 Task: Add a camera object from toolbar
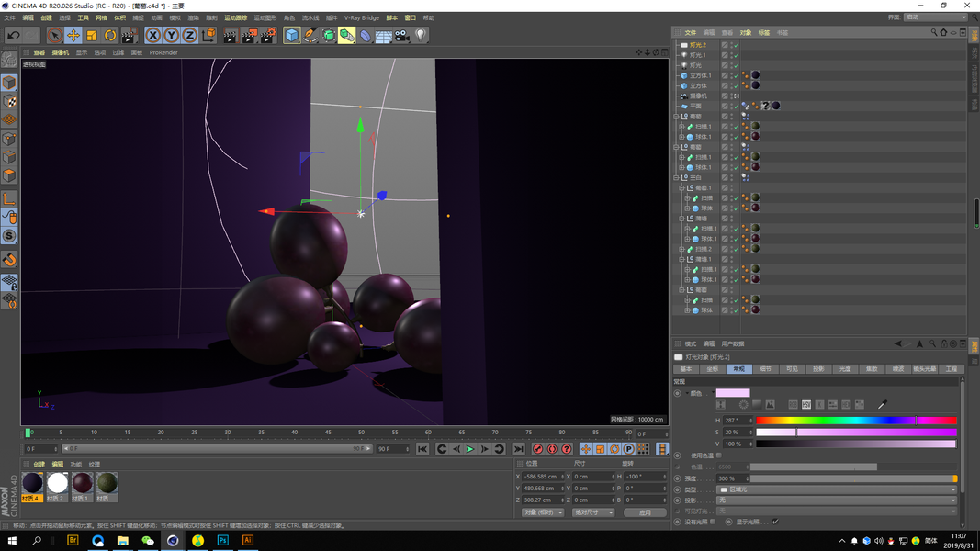click(x=402, y=35)
